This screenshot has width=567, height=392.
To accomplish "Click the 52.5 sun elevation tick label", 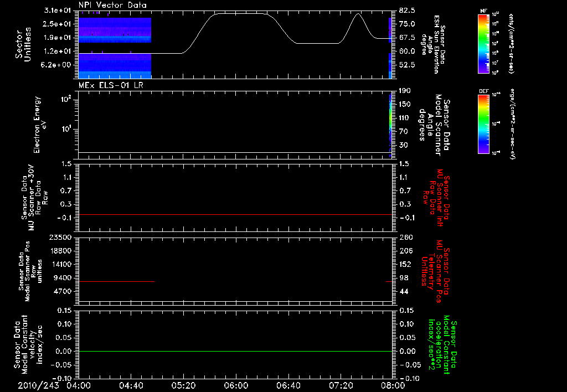I will 407,65.
